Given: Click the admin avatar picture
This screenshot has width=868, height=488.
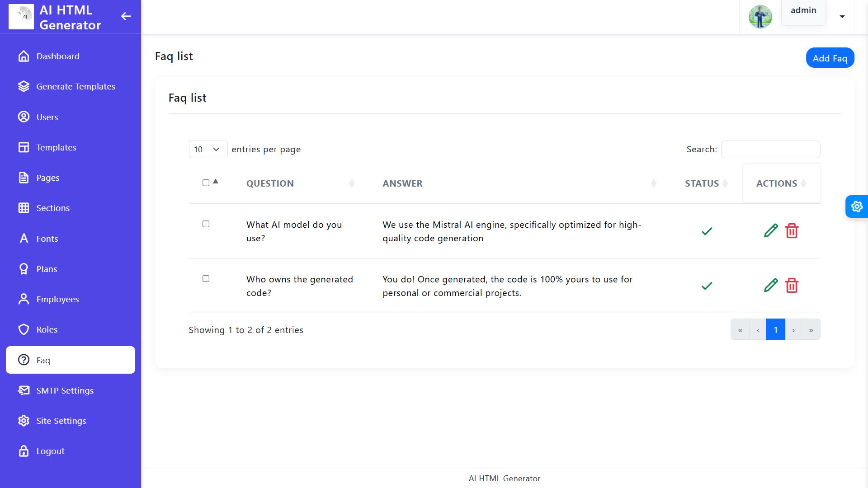Looking at the screenshot, I should [x=760, y=17].
